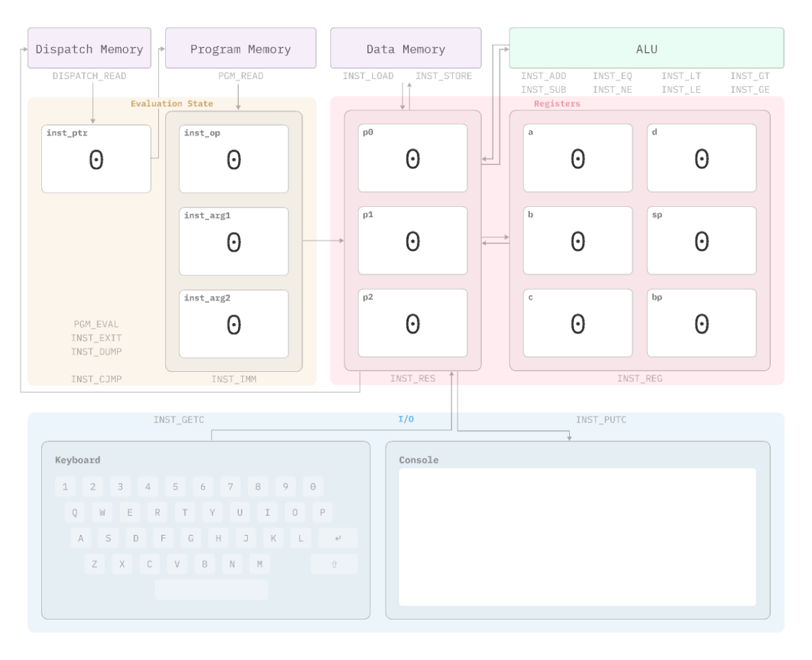Tap the R key on the keyboard
The image size is (812, 660).
coord(157,512)
